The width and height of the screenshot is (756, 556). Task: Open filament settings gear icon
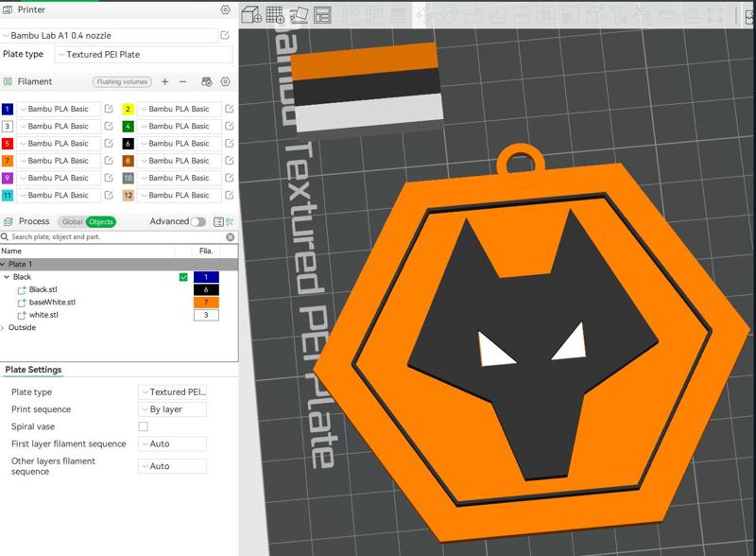[x=225, y=81]
